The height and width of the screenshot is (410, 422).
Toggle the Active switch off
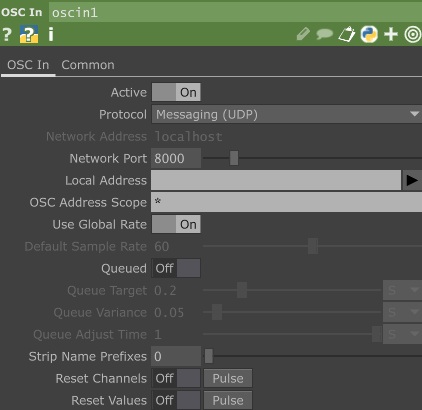click(176, 92)
